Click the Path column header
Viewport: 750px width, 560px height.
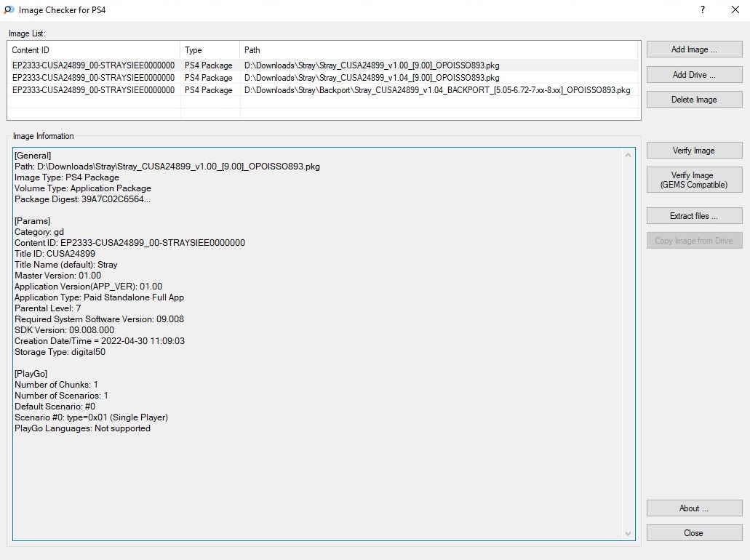[x=439, y=49]
